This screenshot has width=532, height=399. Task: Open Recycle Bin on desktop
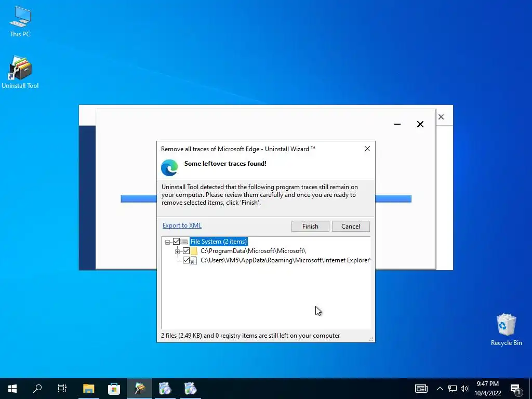pos(506,329)
